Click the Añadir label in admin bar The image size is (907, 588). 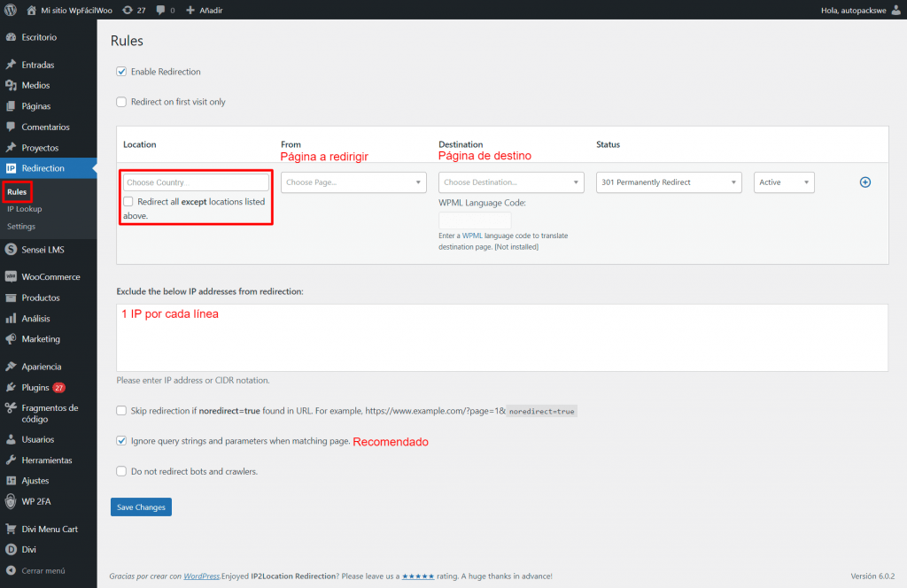click(x=211, y=10)
